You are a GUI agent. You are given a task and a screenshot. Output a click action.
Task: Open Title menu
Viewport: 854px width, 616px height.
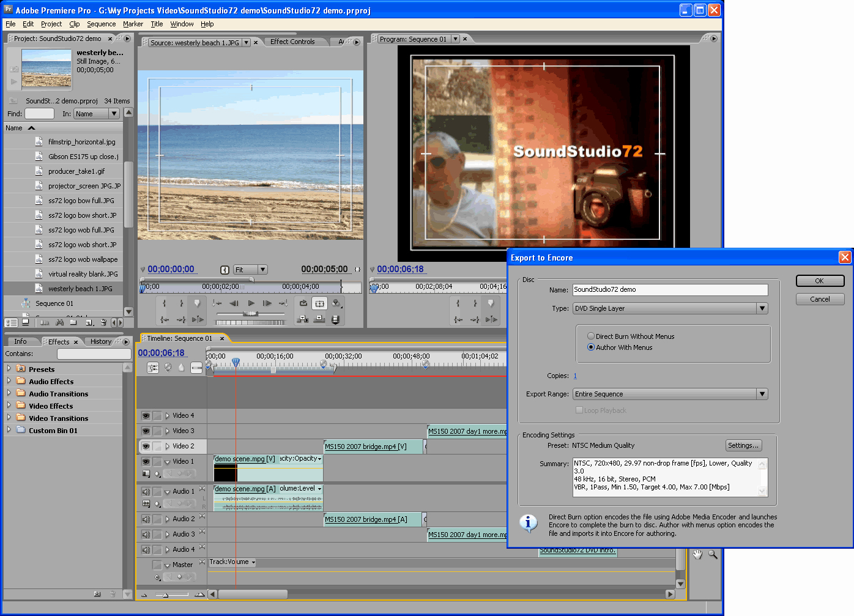tap(157, 24)
